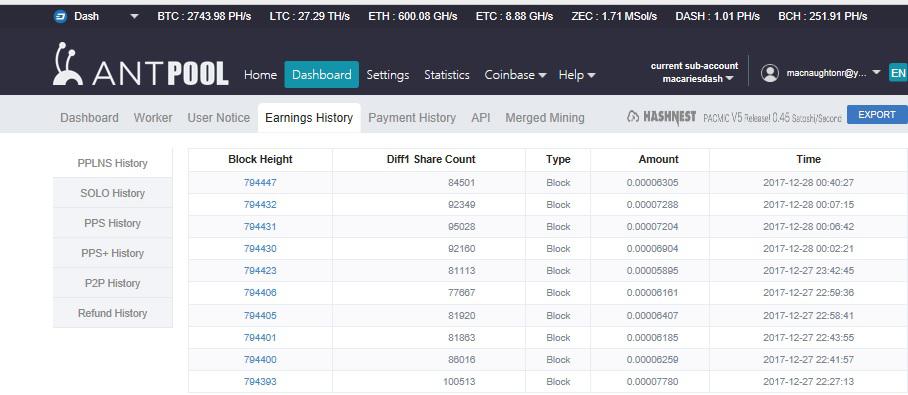Image resolution: width=908 pixels, height=395 pixels.
Task: Open block height 794393 link
Action: click(260, 382)
